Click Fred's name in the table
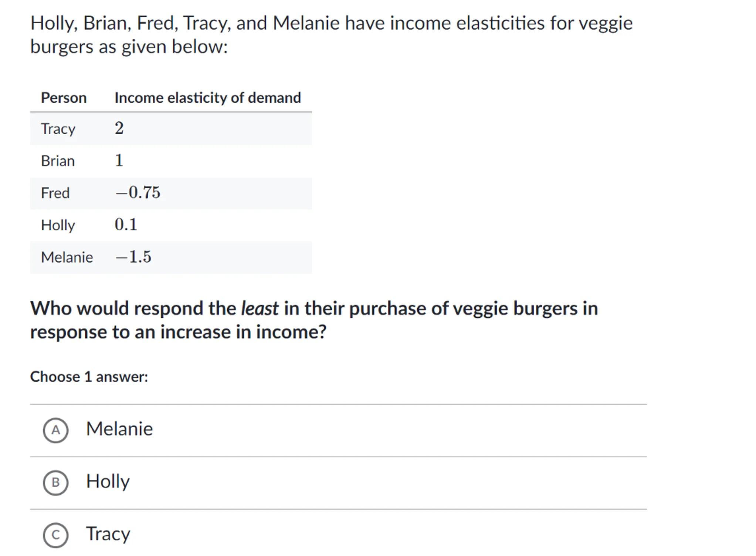Image resolution: width=756 pixels, height=556 pixels. (55, 193)
